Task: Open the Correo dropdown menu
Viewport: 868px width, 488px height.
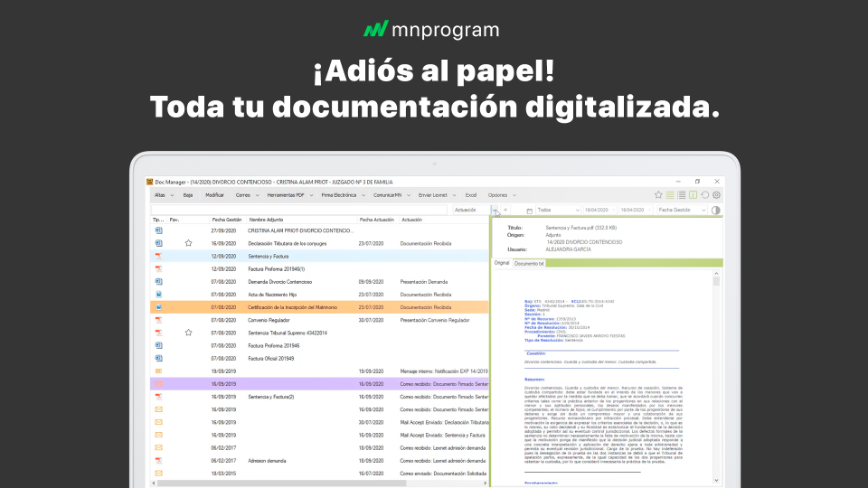Action: (247, 195)
